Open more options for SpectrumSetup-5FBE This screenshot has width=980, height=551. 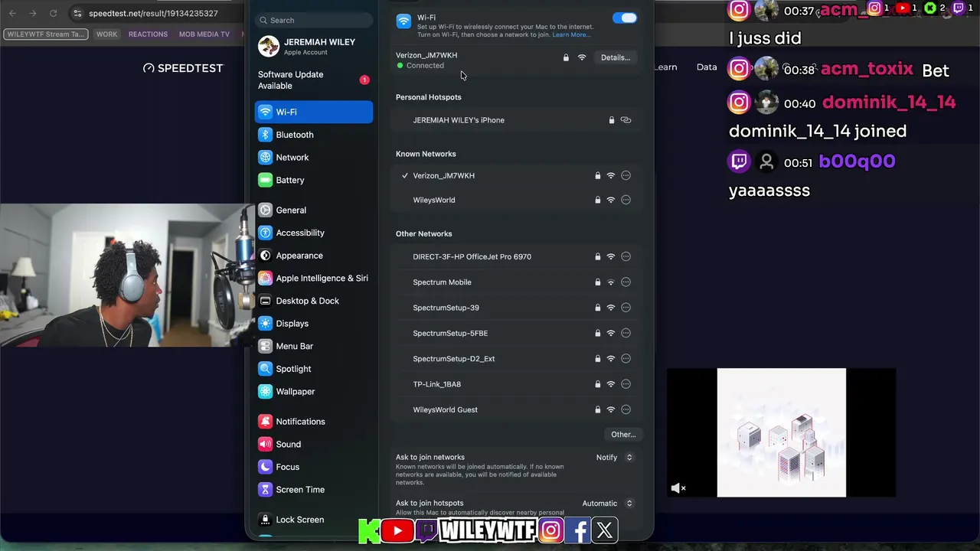point(626,333)
